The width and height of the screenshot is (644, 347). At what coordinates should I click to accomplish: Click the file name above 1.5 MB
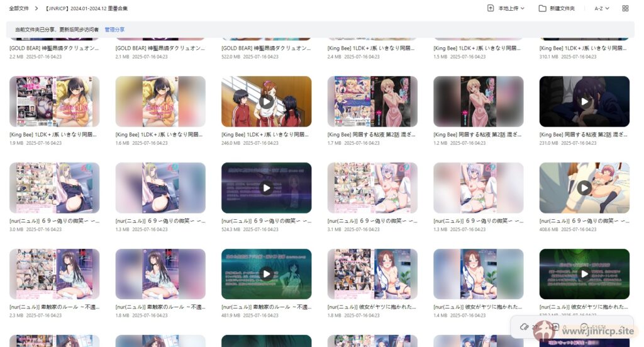(477, 48)
